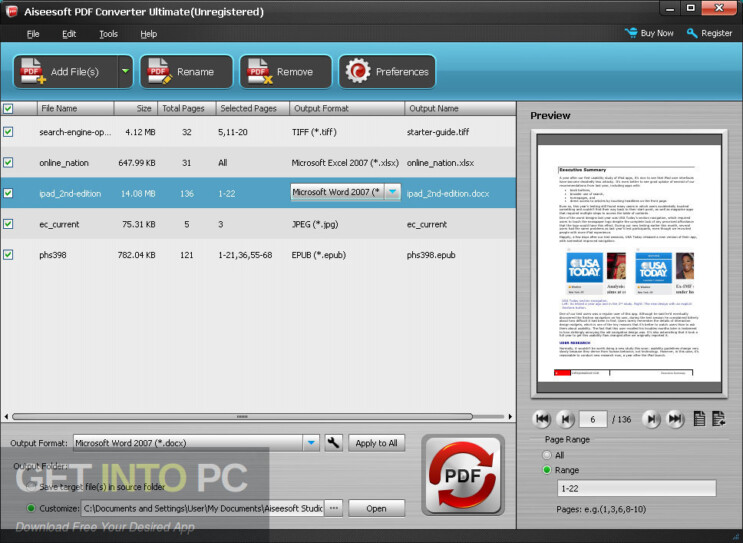Sort by File Name column header
Image resolution: width=743 pixels, height=543 pixels.
(75, 109)
